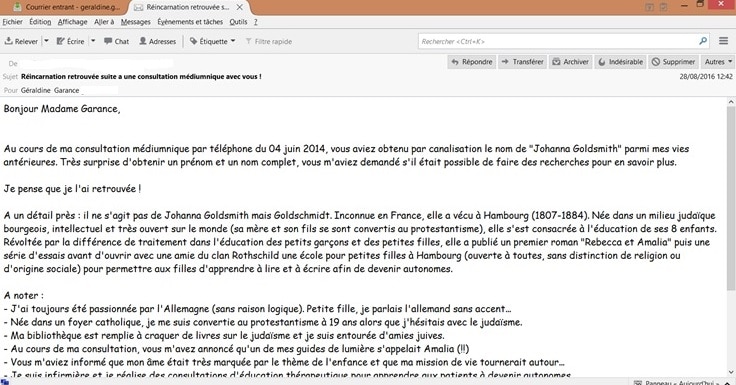This screenshot has height=385, width=736.
Task: Click Écrire to compose a message
Action: [x=71, y=41]
